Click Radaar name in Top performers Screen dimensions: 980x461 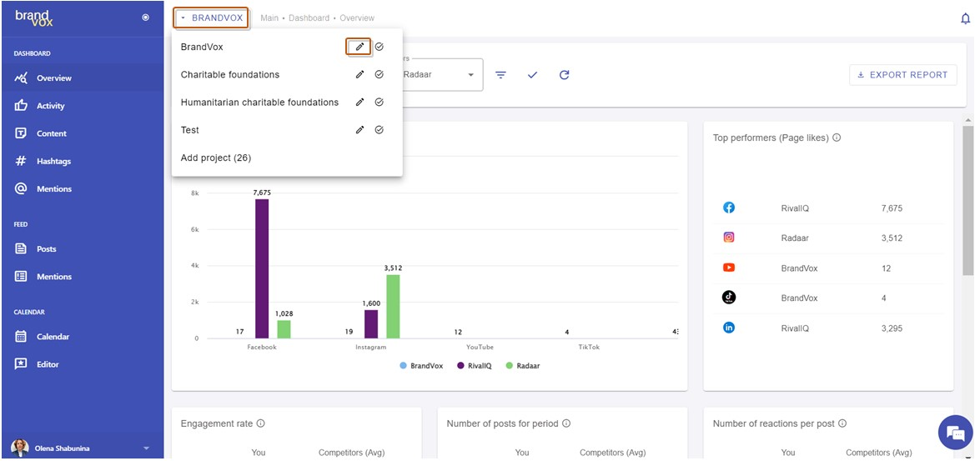coord(794,238)
